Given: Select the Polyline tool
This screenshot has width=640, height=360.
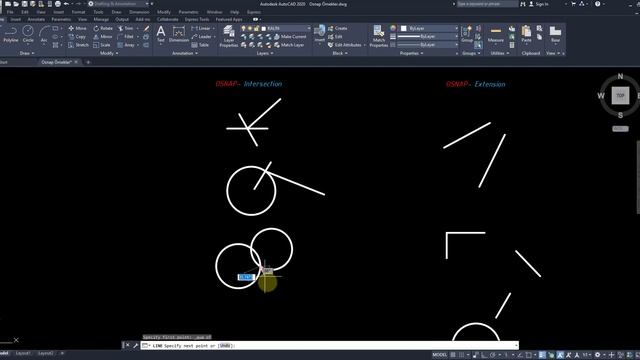Looking at the screenshot, I should [x=11, y=34].
